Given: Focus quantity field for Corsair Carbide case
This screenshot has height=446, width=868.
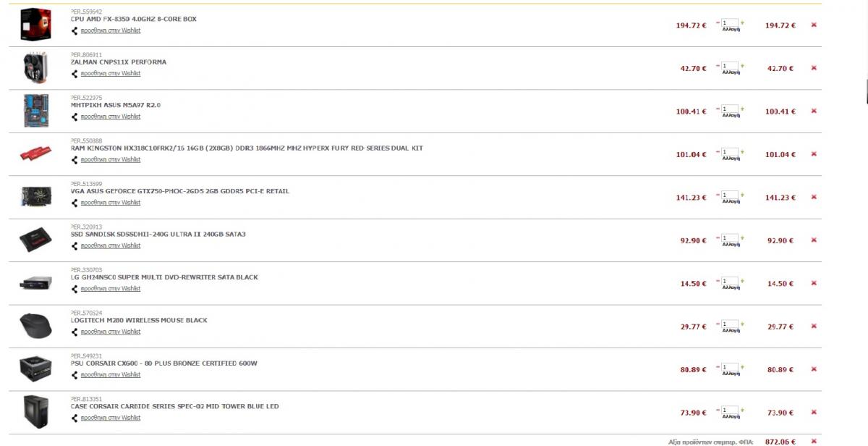Looking at the screenshot, I should coord(730,411).
